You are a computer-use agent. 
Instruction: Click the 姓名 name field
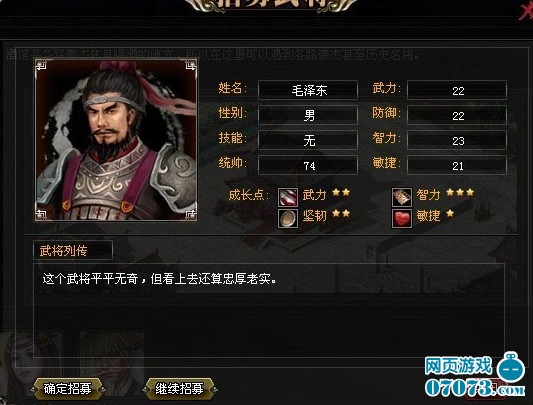pos(308,90)
